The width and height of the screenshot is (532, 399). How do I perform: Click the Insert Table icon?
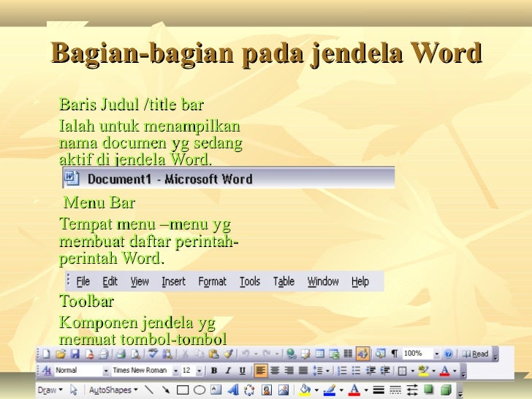pyautogui.click(x=319, y=354)
